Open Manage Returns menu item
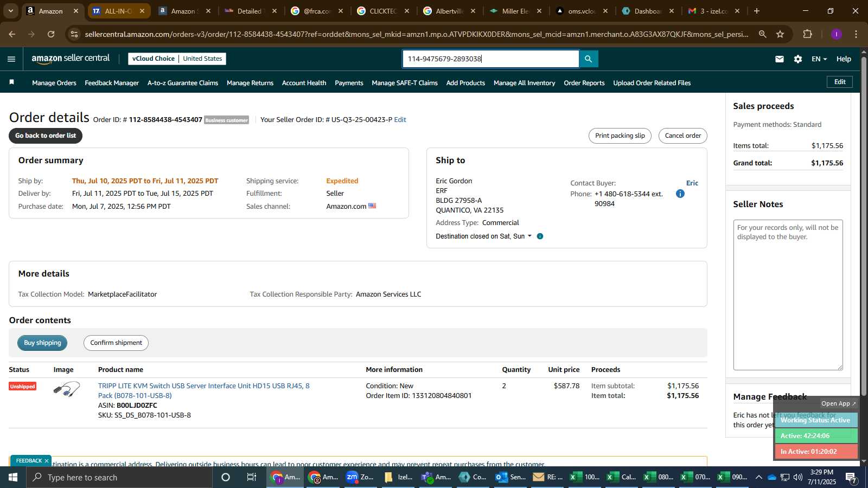This screenshot has height=488, width=868. (x=250, y=83)
